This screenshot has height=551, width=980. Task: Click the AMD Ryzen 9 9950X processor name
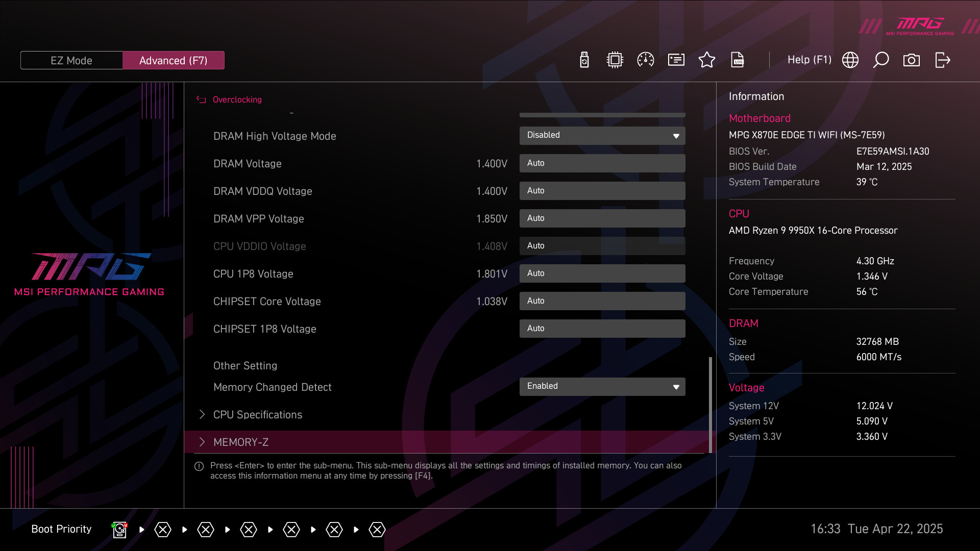(x=813, y=231)
